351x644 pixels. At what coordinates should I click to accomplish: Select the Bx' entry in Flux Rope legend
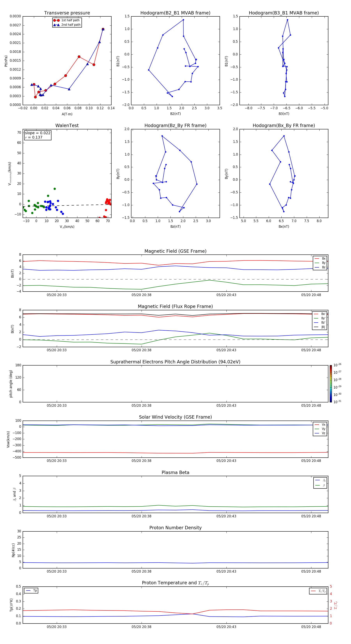320,314
